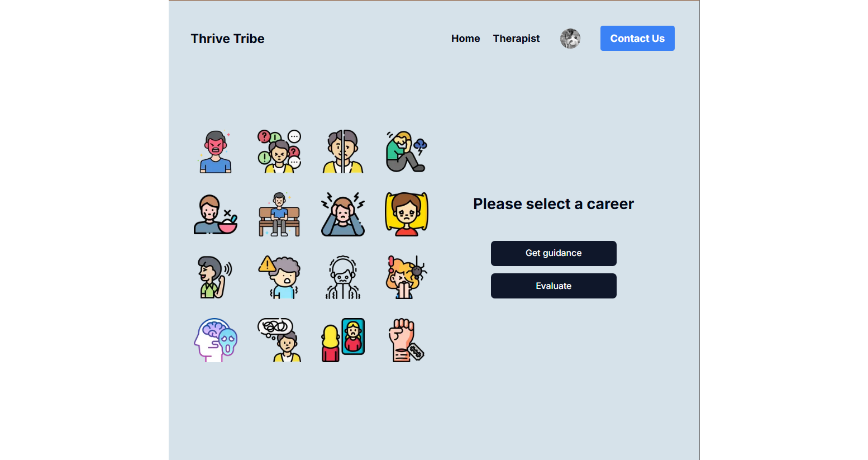Select the woman looking at mirror icon
Viewport: 868px width, 460px height.
pyautogui.click(x=343, y=340)
